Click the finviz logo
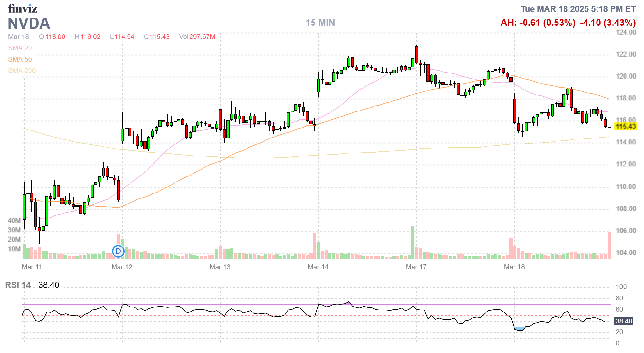 (x=23, y=8)
